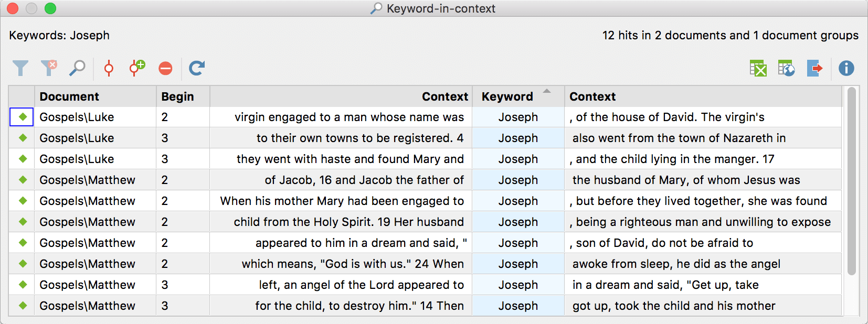The height and width of the screenshot is (324, 868).
Task: Click the diamond icon in the 'left, an angel' row
Action: (x=23, y=285)
